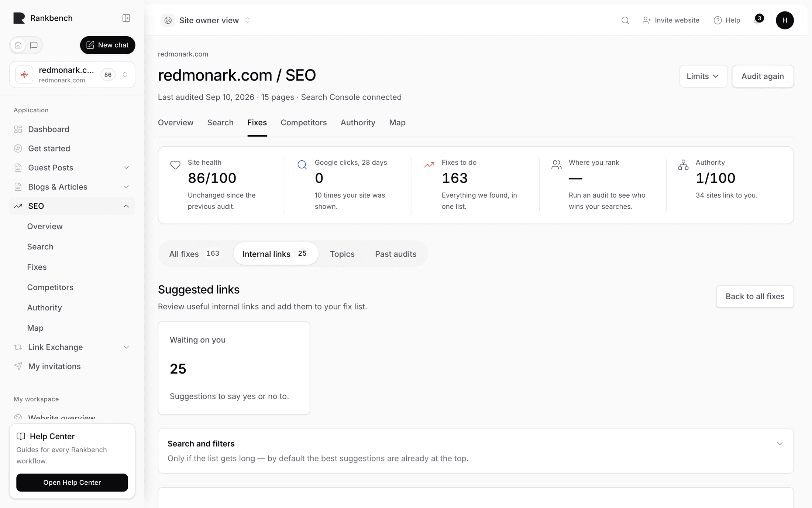The image size is (812, 508).
Task: Click the Rankbench logo
Action: tap(19, 18)
